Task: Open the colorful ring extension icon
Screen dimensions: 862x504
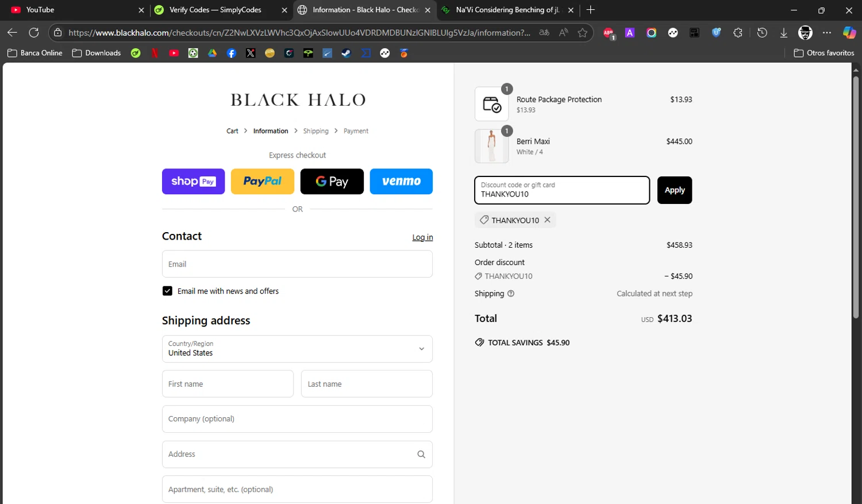Action: click(651, 33)
